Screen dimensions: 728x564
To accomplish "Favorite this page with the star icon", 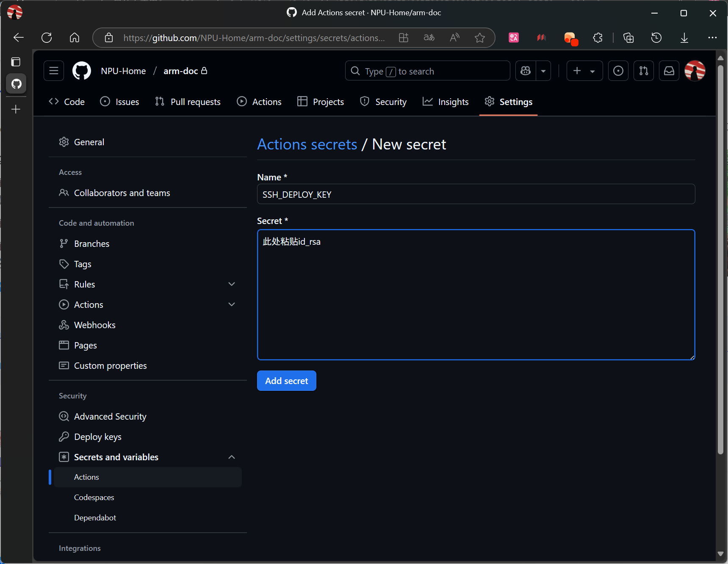I will (x=479, y=38).
